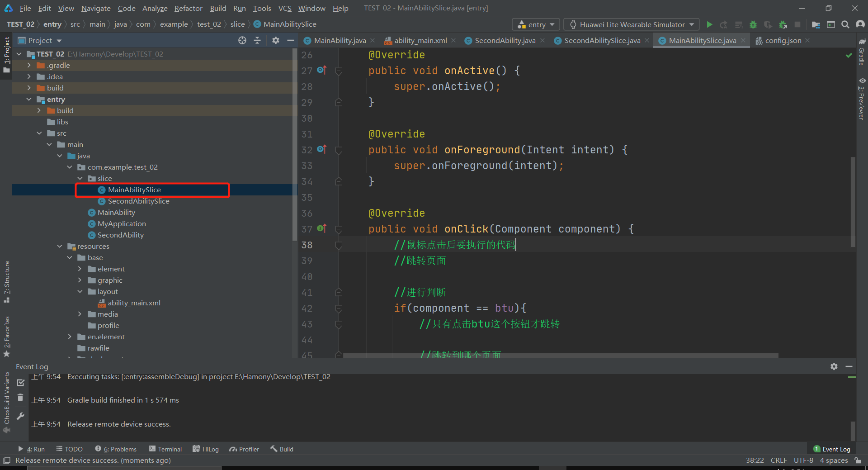Open the 6: Problems tool window
This screenshot has width=868, height=470.
tap(116, 449)
